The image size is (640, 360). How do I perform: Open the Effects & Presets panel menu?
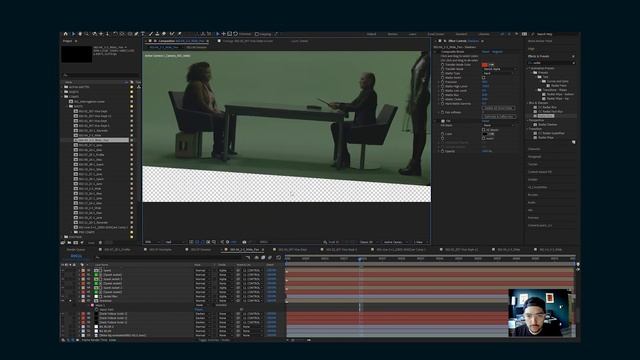point(573,56)
